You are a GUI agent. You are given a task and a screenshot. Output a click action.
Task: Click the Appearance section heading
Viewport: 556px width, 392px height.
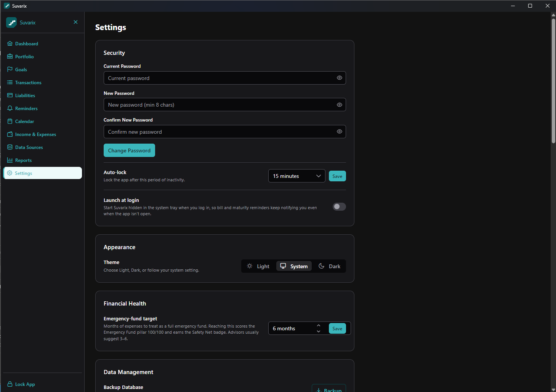[x=119, y=247]
